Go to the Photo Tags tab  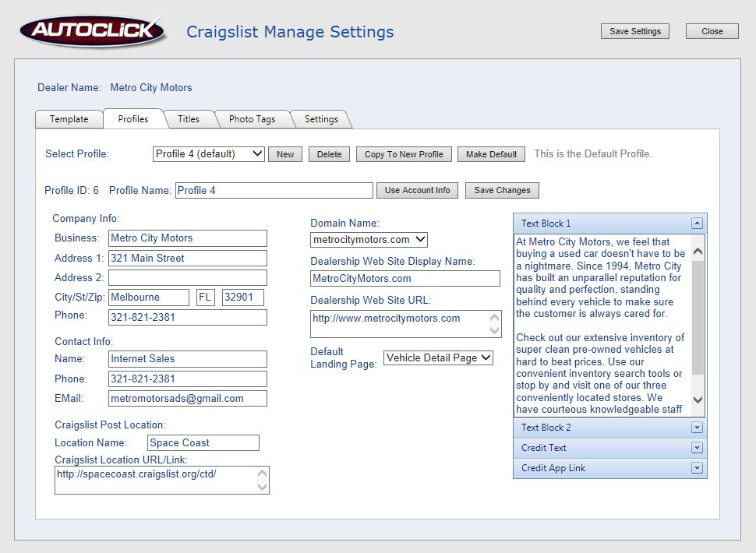pos(253,119)
